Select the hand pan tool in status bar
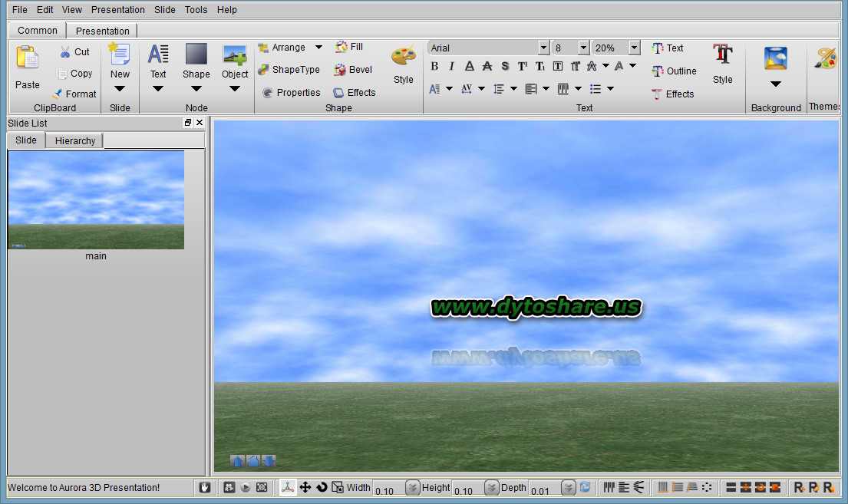 [204, 487]
